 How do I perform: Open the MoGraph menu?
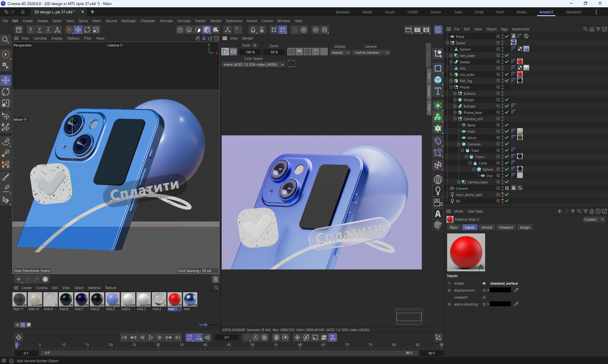coord(129,21)
